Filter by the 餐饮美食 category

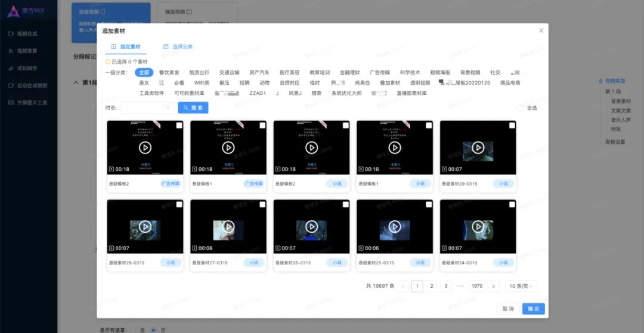169,73
